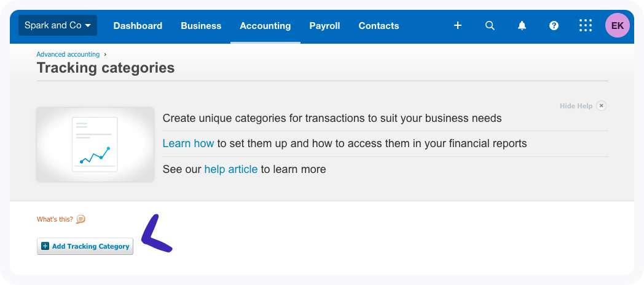Viewport: 644px width, 285px height.
Task: Navigate to Advanced accounting breadcrumb
Action: pyautogui.click(x=68, y=54)
